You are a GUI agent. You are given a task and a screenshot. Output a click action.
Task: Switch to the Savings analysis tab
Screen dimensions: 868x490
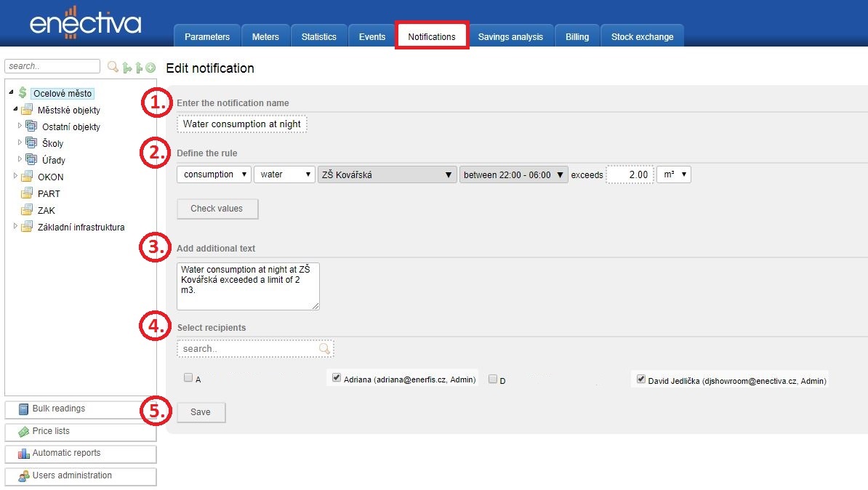click(510, 37)
